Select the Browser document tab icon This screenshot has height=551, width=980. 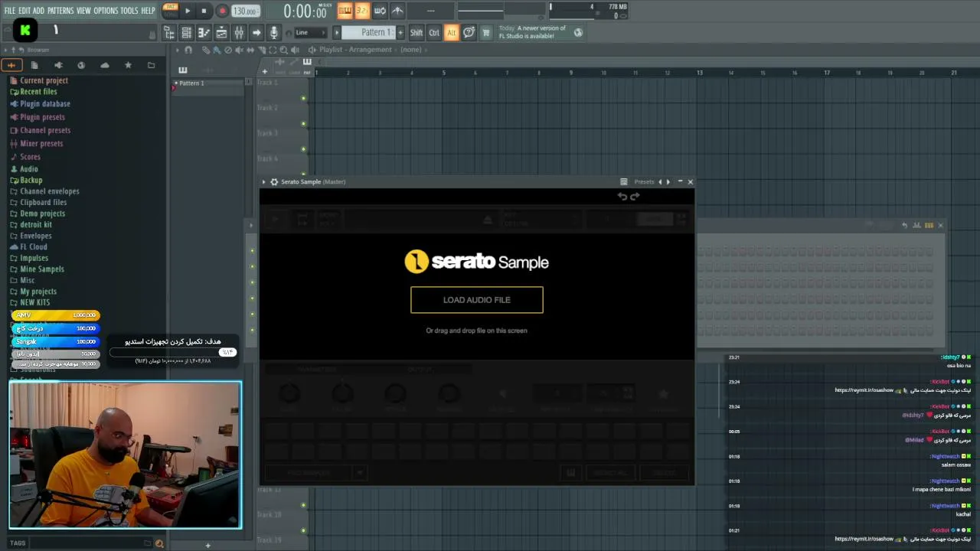[x=34, y=65]
